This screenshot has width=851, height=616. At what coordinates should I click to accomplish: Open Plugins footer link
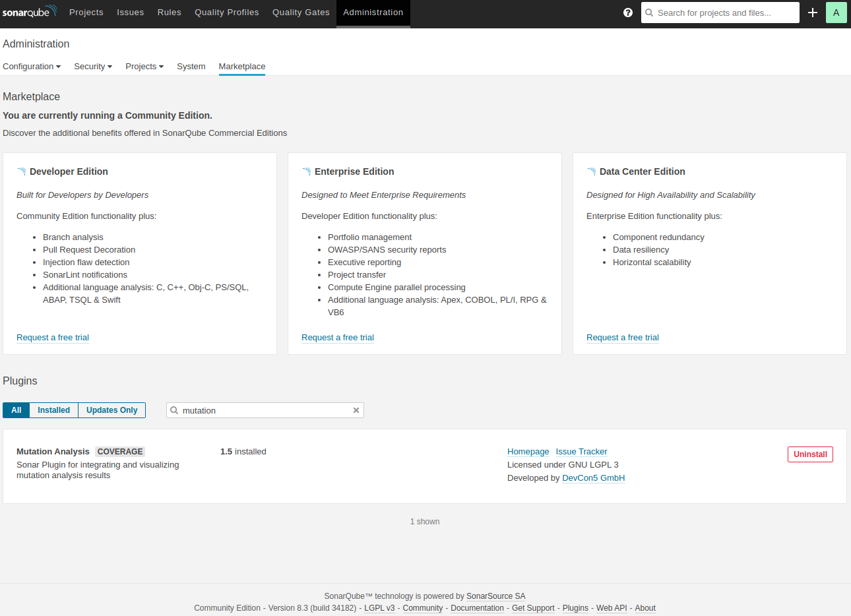coord(575,608)
